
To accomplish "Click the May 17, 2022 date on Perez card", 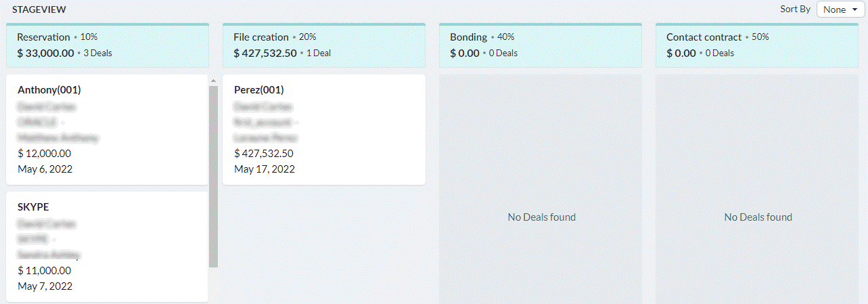I will pyautogui.click(x=265, y=169).
